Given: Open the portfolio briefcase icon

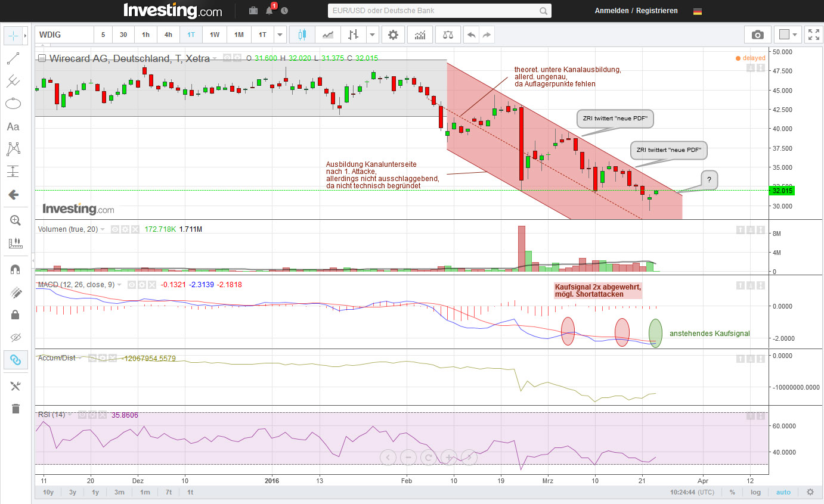Looking at the screenshot, I should coord(253,11).
